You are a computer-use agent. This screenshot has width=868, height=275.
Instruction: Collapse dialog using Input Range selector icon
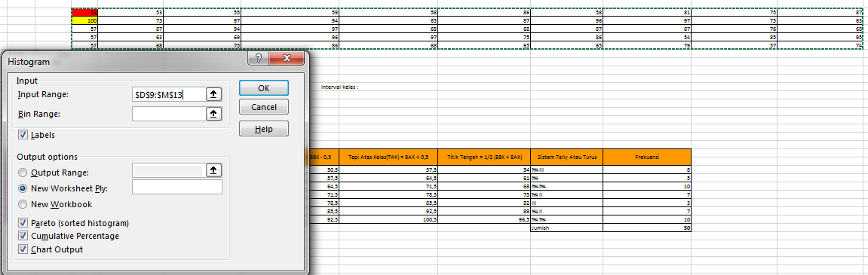click(x=214, y=95)
